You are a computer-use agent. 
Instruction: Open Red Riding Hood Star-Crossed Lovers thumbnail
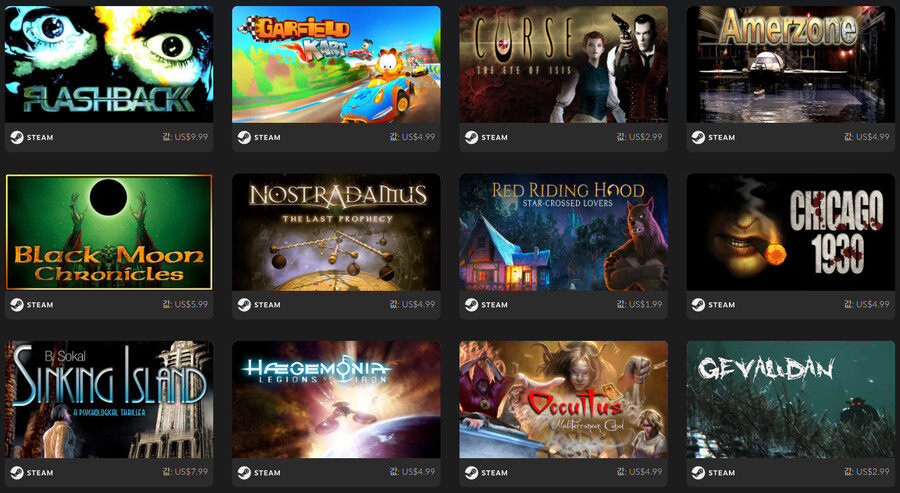[x=563, y=232]
